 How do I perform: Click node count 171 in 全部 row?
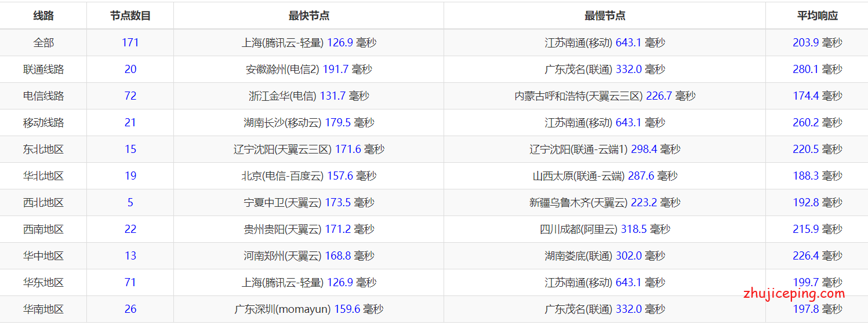pos(130,43)
